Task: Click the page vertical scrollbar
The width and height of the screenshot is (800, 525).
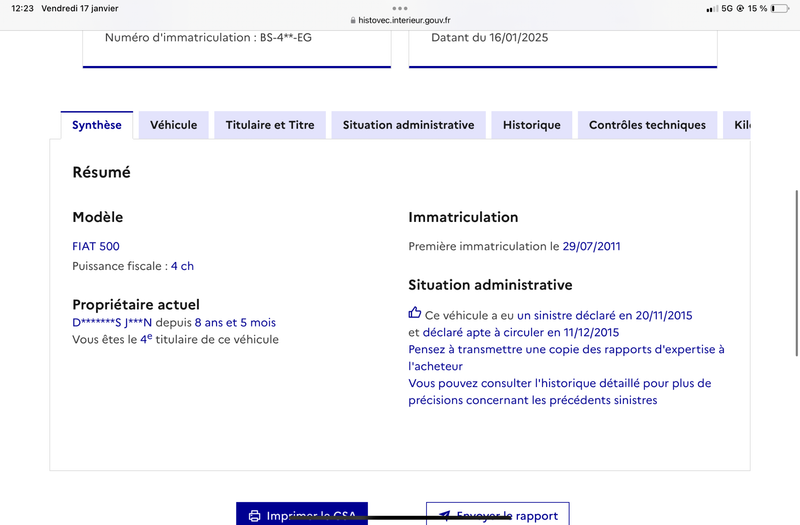Action: [x=797, y=273]
